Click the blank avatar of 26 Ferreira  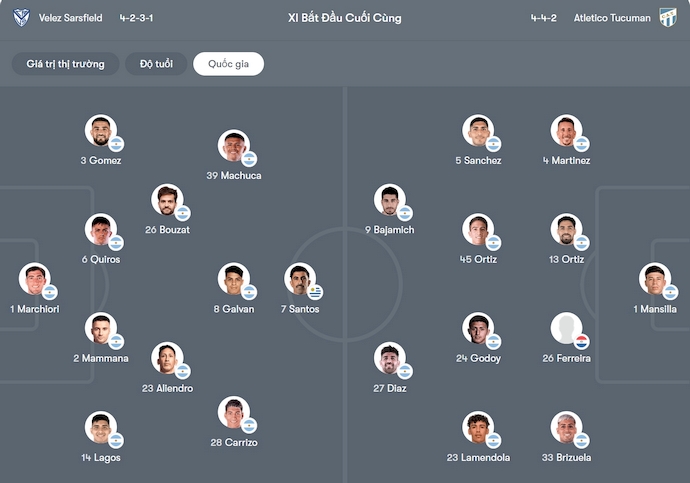click(x=566, y=328)
